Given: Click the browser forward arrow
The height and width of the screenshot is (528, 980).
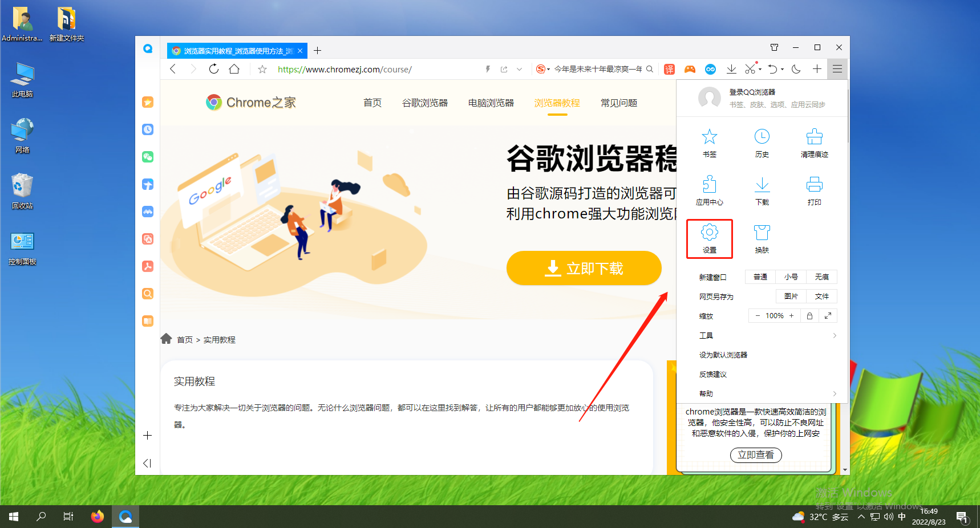Looking at the screenshot, I should (193, 69).
